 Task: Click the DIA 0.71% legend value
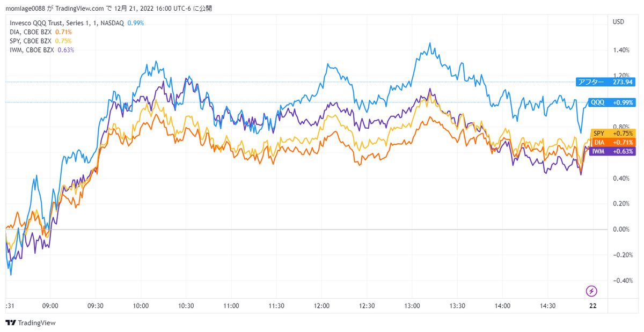(63, 32)
